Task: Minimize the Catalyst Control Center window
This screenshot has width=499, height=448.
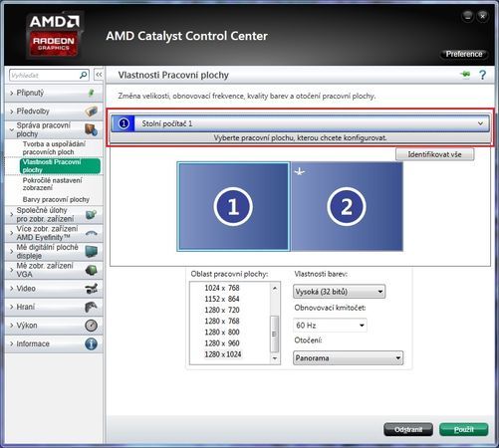Action: [x=467, y=16]
